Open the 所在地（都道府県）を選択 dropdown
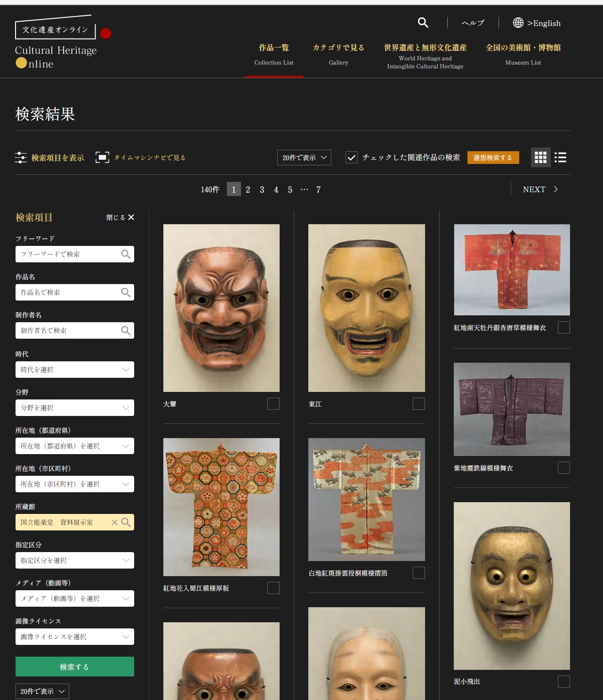Image resolution: width=603 pixels, height=700 pixels. click(x=75, y=446)
